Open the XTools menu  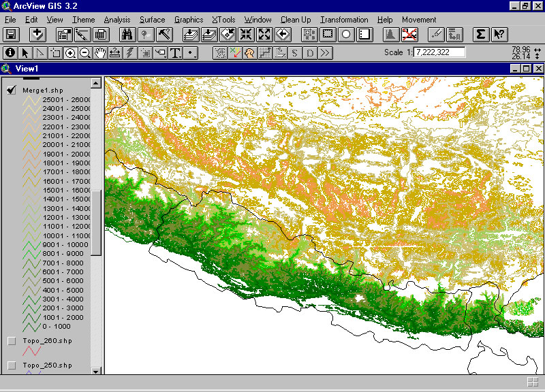(x=223, y=20)
